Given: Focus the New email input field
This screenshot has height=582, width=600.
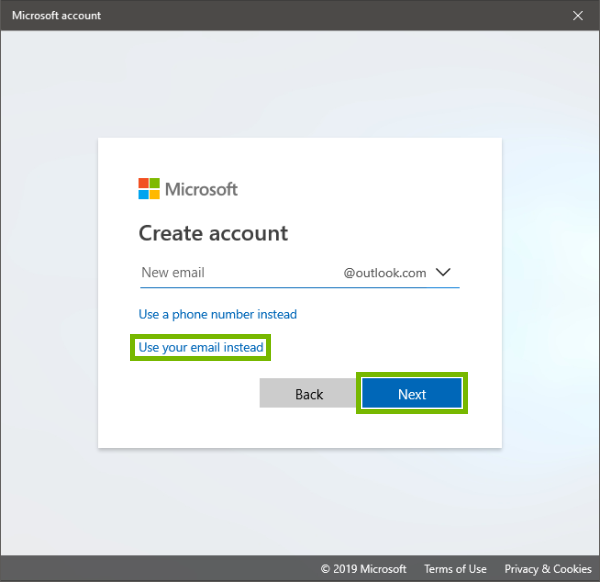Looking at the screenshot, I should [239, 273].
